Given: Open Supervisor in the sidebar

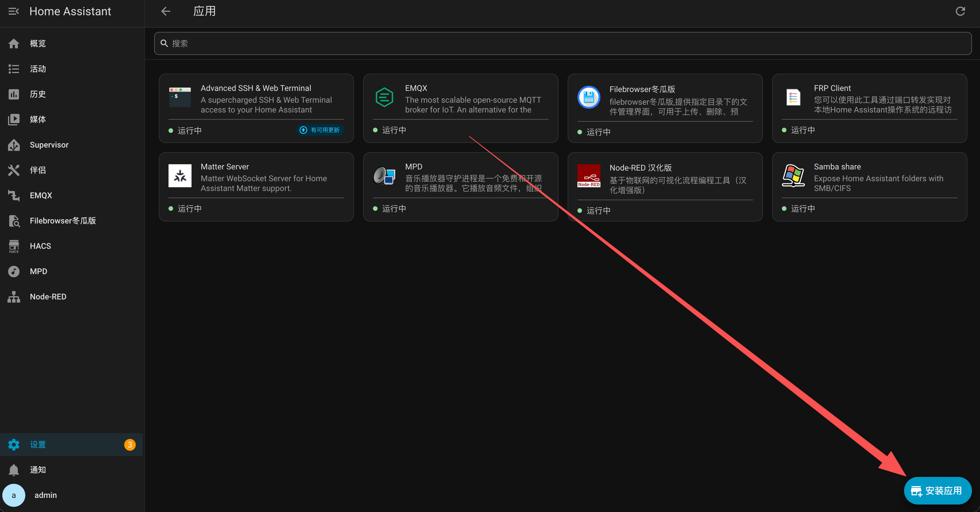Looking at the screenshot, I should tap(72, 145).
